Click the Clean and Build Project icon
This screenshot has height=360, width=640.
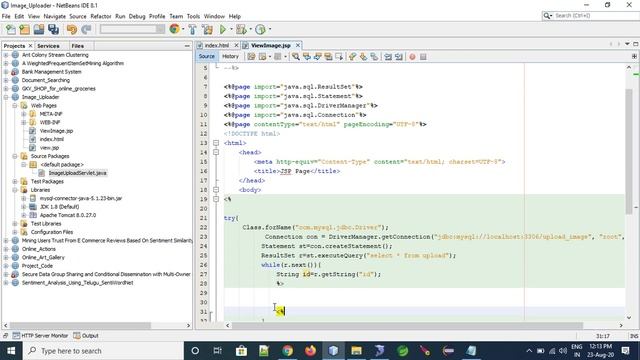207,29
